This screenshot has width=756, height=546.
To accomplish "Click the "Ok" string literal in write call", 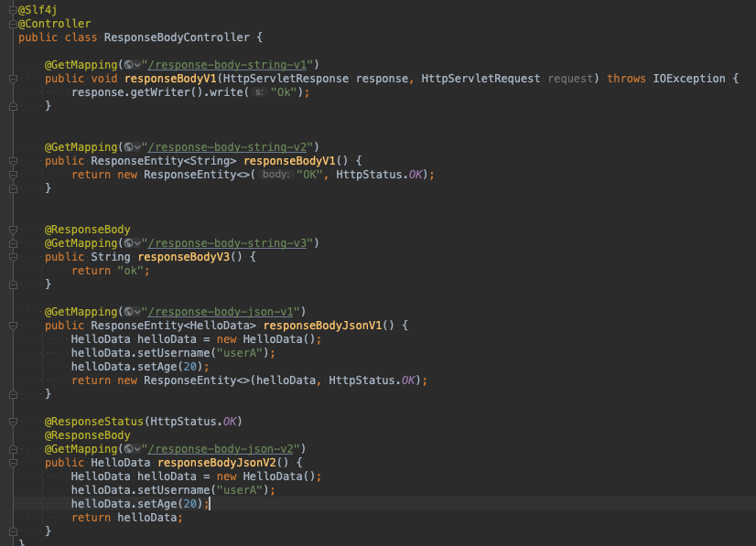I will 284,92.
